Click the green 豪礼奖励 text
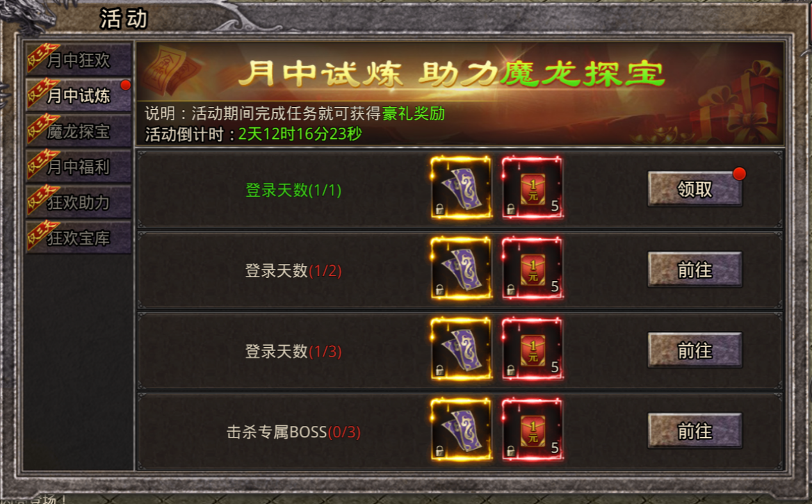This screenshot has height=504, width=812. point(414,114)
